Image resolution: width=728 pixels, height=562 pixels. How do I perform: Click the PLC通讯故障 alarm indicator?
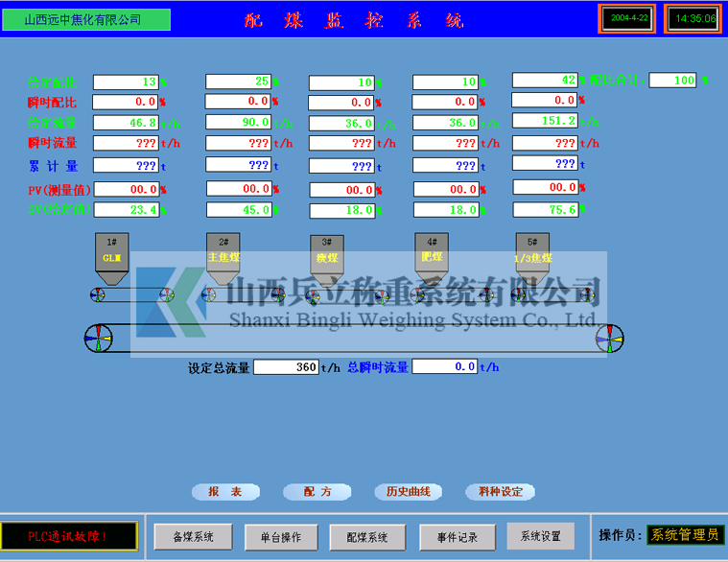click(x=68, y=536)
